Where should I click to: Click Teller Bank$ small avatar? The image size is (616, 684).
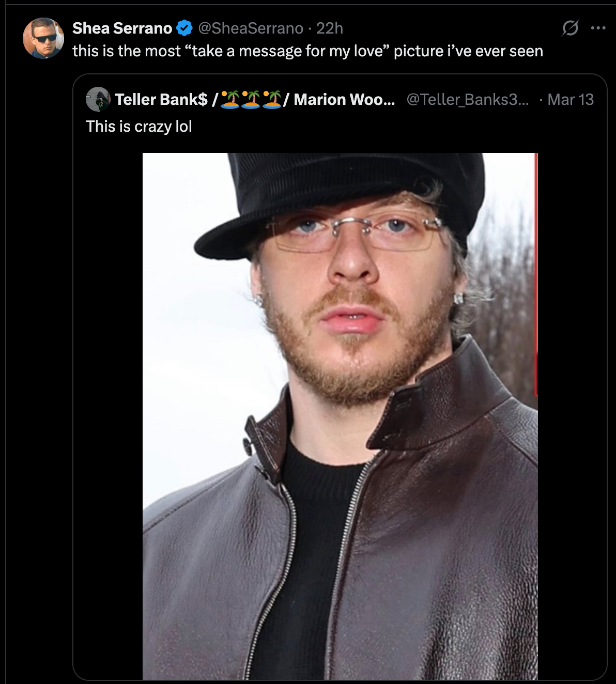click(x=98, y=99)
